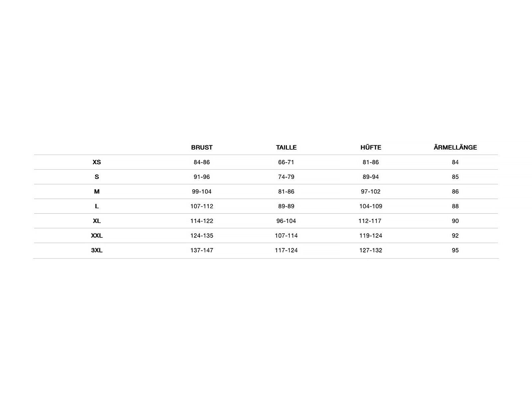Click the TAILLE column header
The width and height of the screenshot is (532, 399).
coord(286,147)
